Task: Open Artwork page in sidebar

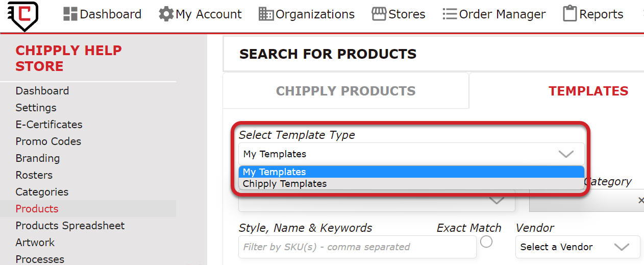Action: (35, 243)
